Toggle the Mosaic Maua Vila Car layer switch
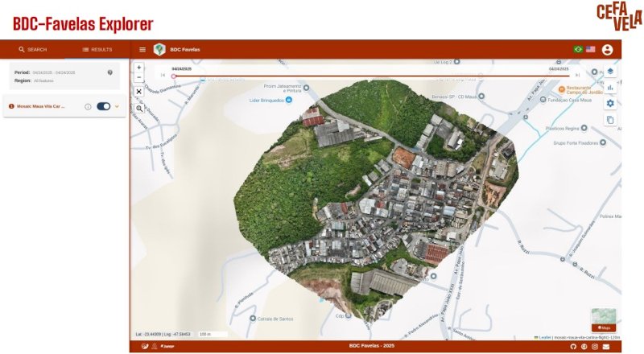The width and height of the screenshot is (644, 354). pos(103,106)
